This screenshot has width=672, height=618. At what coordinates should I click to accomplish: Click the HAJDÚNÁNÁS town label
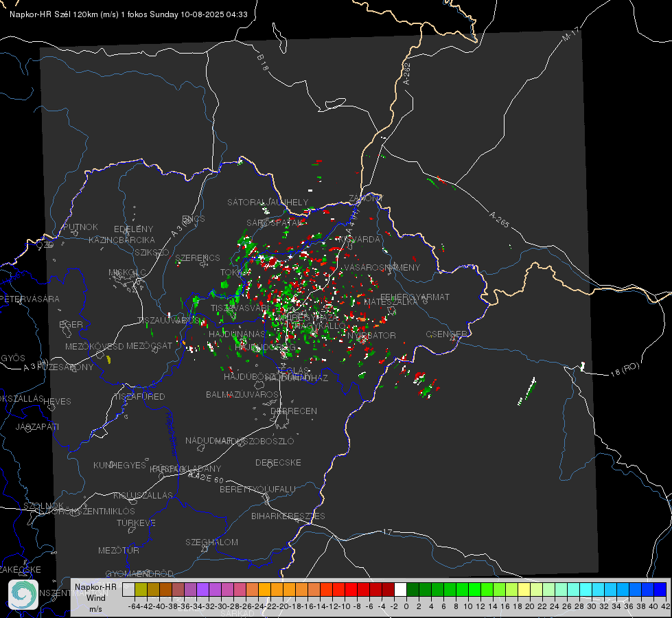point(237,334)
